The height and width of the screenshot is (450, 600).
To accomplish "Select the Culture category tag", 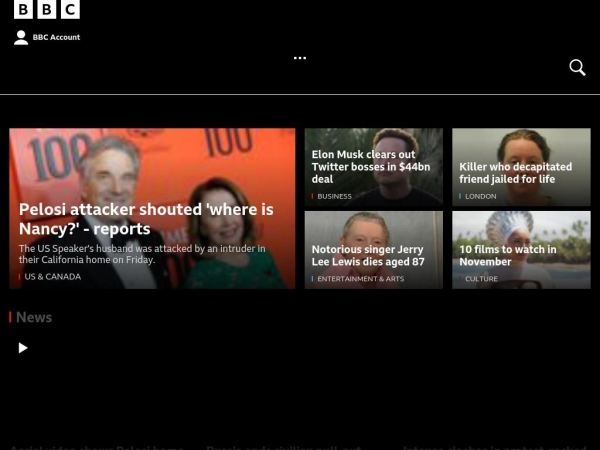I will pos(481,279).
